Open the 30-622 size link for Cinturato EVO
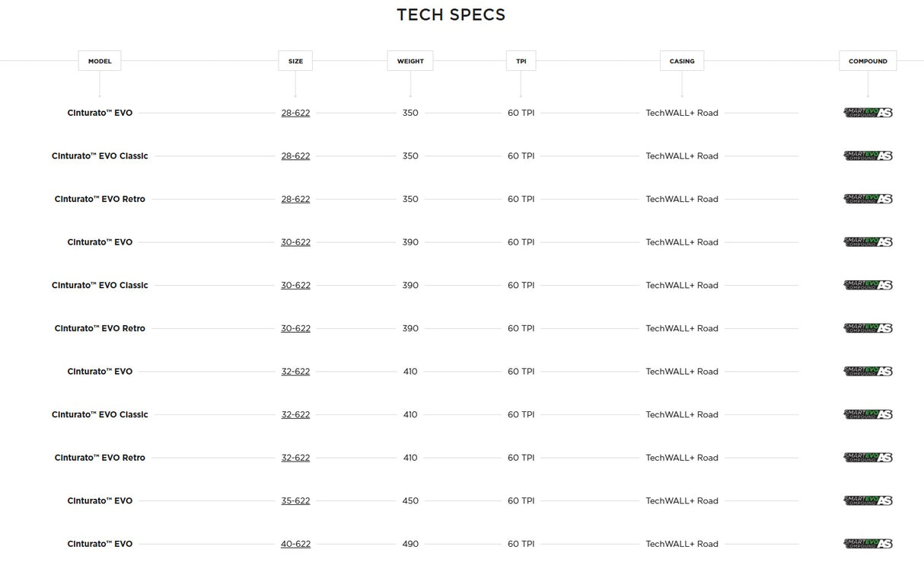The width and height of the screenshot is (924, 569). pos(295,242)
